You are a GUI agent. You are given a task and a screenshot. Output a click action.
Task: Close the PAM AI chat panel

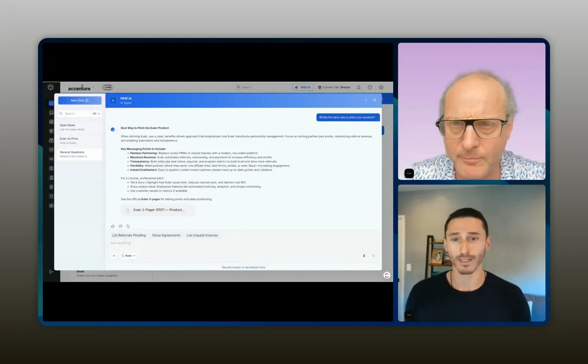coord(374,100)
